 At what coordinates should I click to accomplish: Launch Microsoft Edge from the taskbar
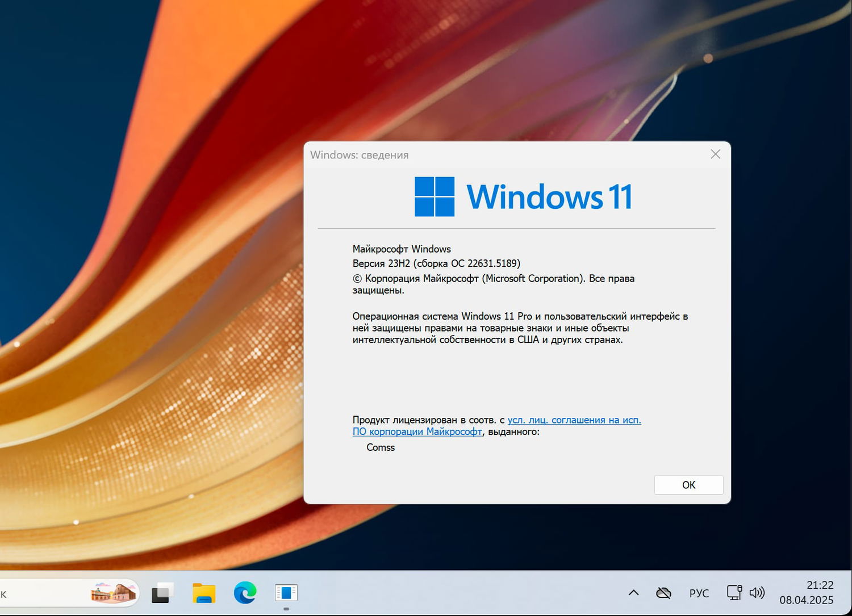pyautogui.click(x=244, y=593)
